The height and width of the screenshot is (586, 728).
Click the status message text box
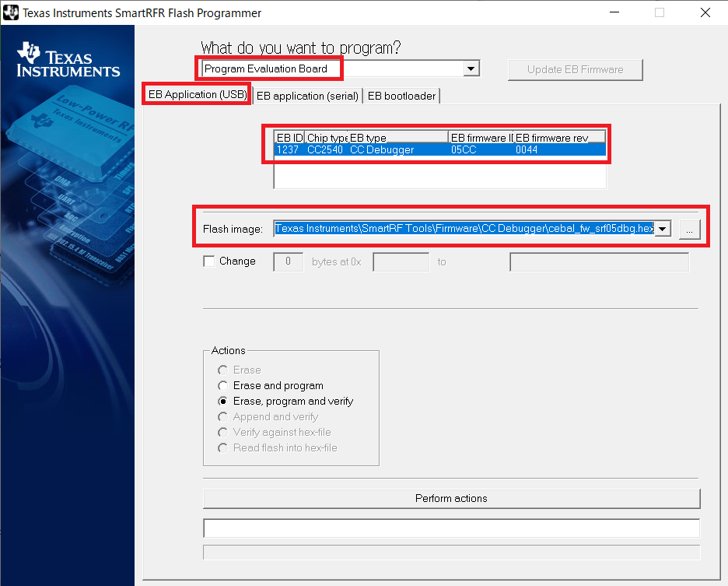451,528
